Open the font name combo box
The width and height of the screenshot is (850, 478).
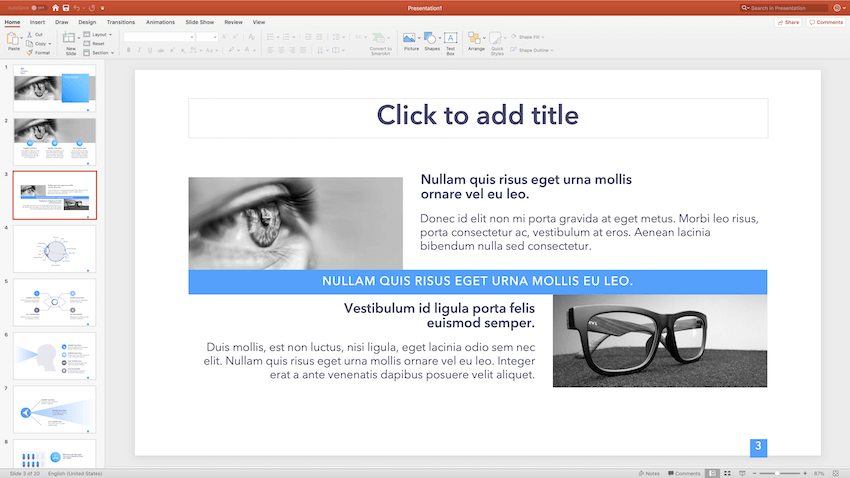(x=159, y=37)
